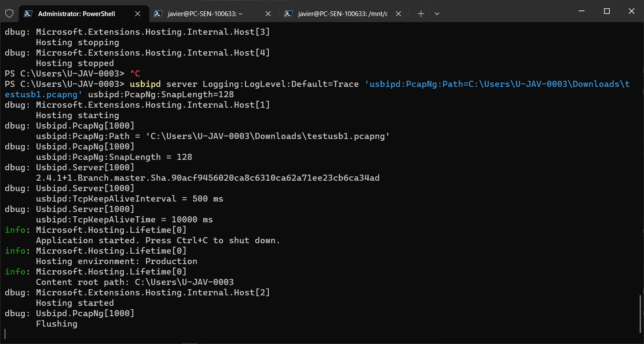Open the terminal profile dropdown chevron
This screenshot has width=644, height=344.
click(x=437, y=13)
